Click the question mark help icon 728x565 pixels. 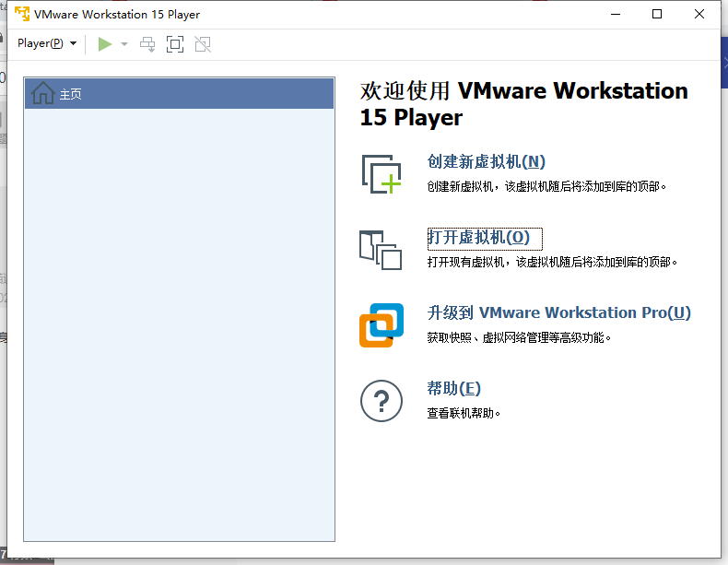pyautogui.click(x=382, y=401)
